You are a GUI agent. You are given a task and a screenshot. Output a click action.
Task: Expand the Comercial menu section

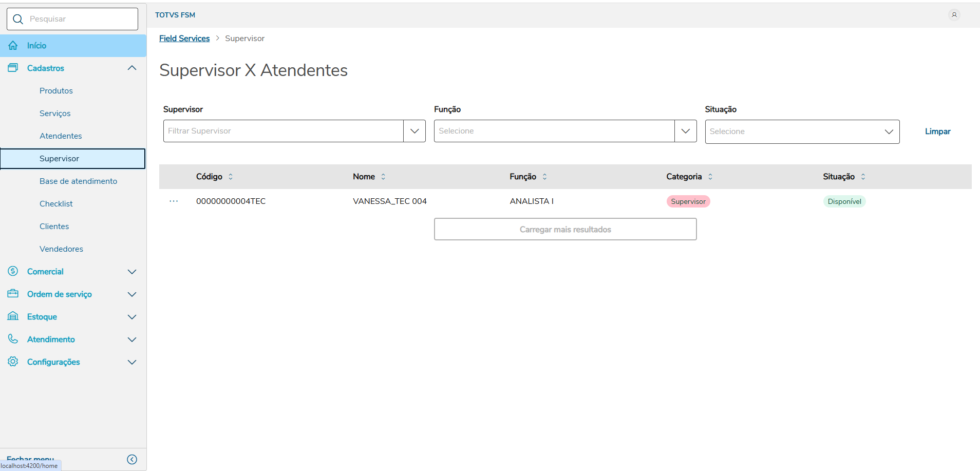click(x=132, y=272)
